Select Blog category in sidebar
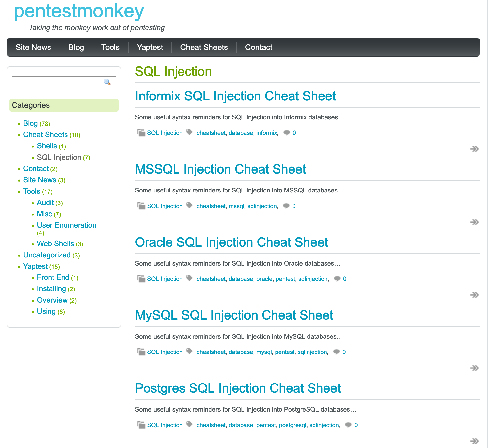Screen dimensions: 488x448 coord(31,123)
